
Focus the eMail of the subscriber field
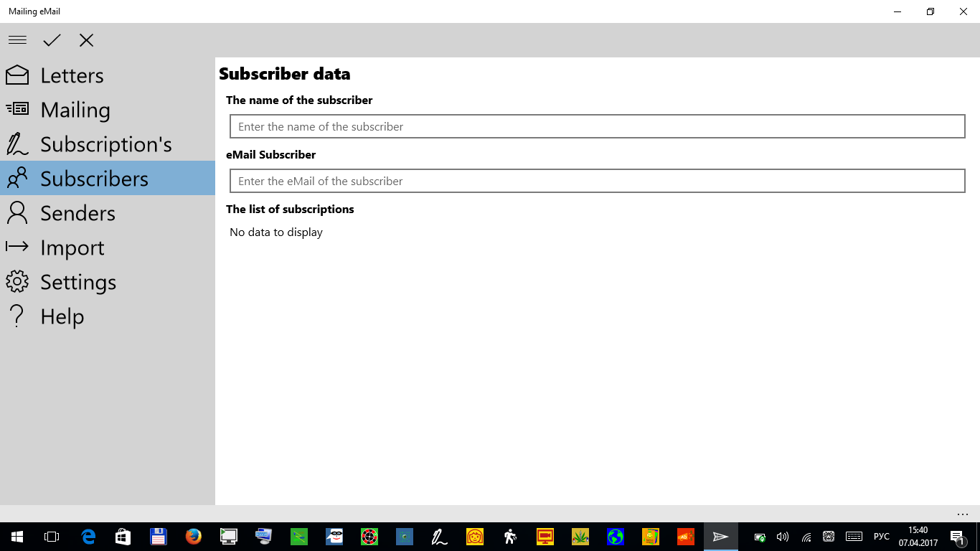597,181
